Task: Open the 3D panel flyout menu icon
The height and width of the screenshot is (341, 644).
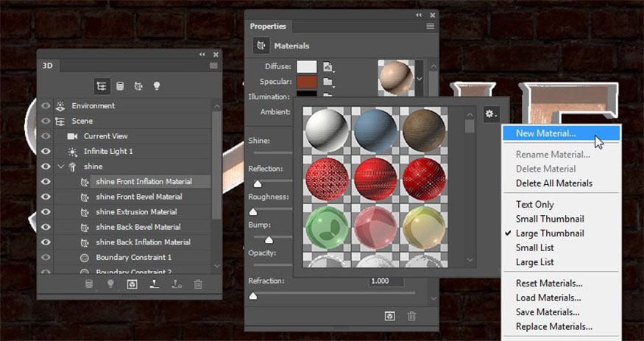Action: [x=213, y=66]
